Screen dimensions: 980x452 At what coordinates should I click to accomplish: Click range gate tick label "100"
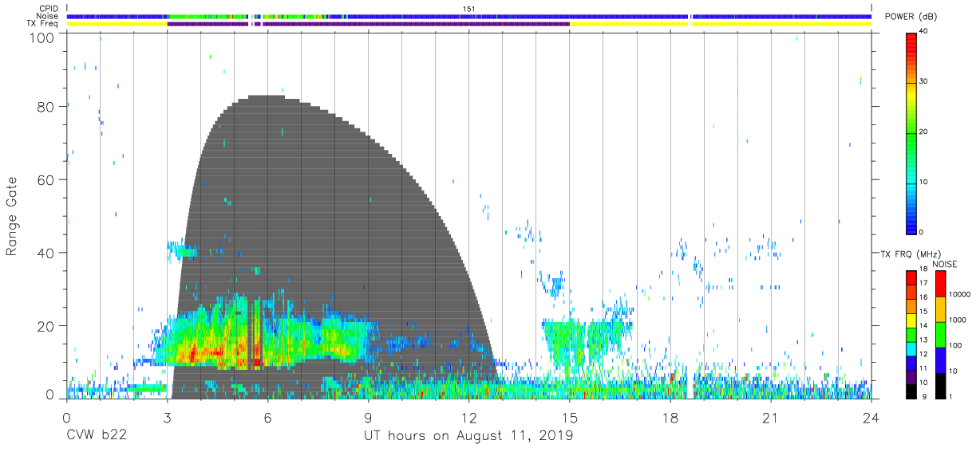click(x=41, y=37)
